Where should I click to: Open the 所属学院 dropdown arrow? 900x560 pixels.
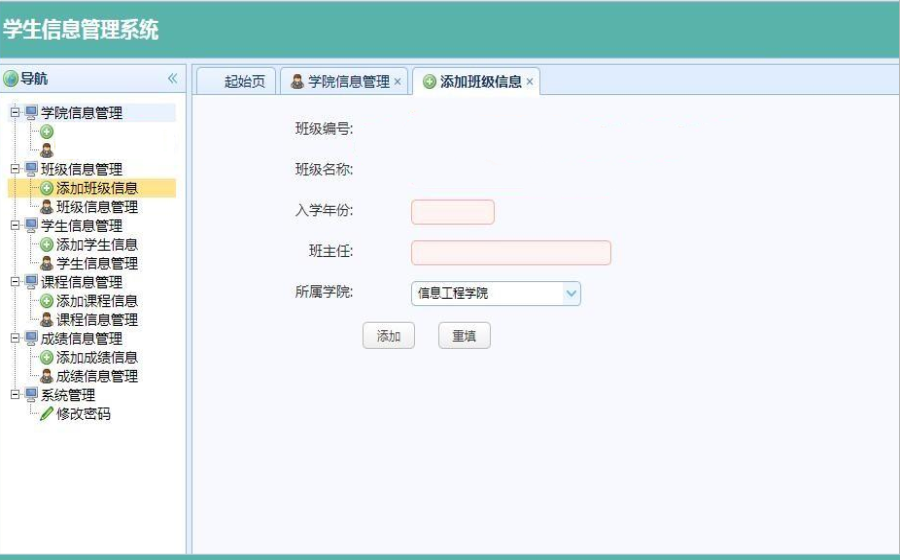[571, 293]
